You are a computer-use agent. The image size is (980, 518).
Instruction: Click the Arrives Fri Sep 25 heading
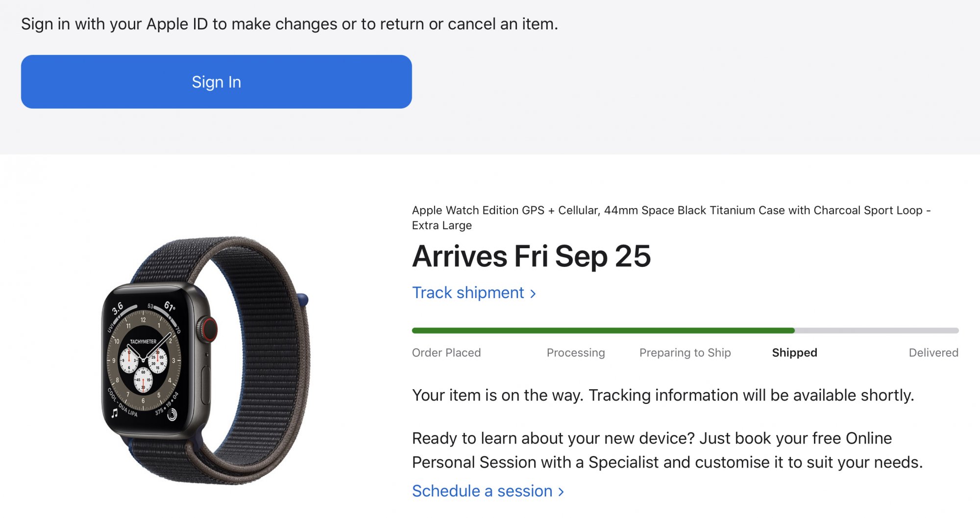click(x=531, y=257)
